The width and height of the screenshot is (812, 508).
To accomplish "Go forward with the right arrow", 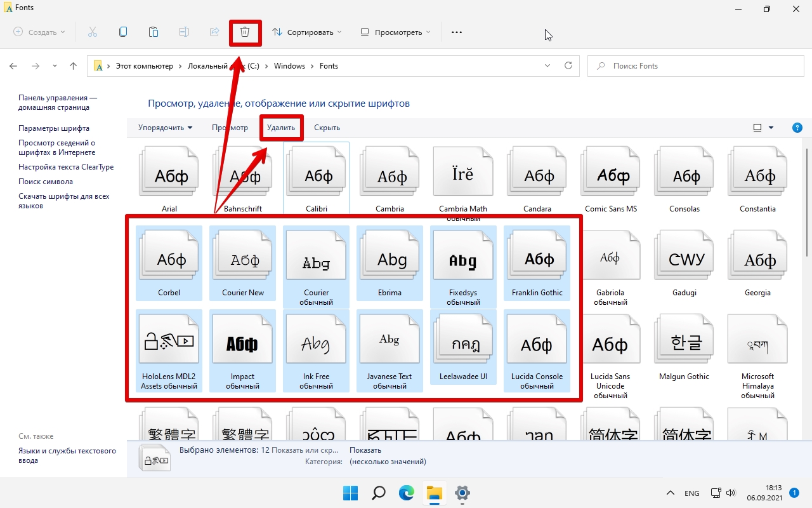I will coord(36,66).
